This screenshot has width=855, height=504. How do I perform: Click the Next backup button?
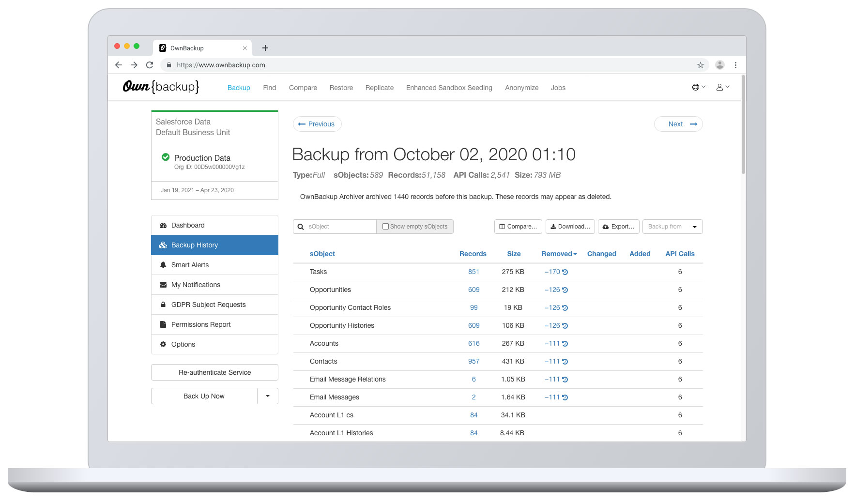[678, 124]
